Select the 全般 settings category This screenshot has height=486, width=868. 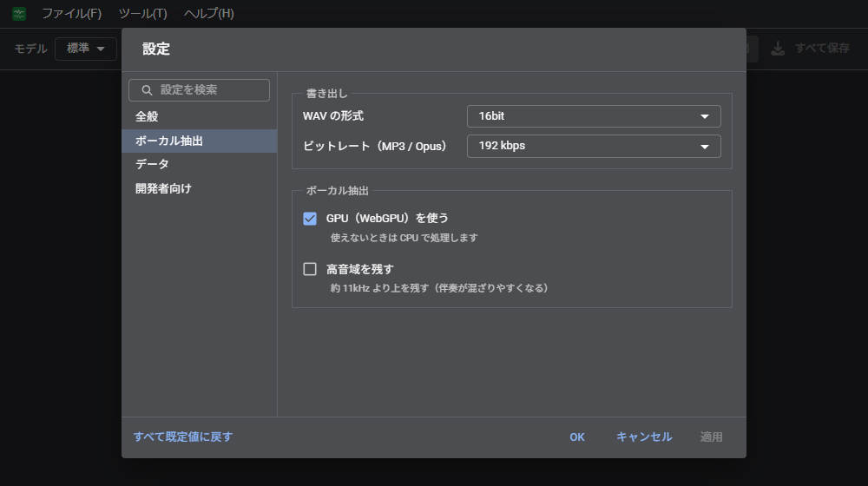200,117
